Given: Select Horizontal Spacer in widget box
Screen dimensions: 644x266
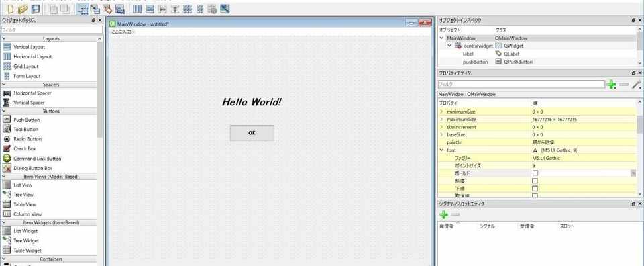Looking at the screenshot, I should click(x=32, y=93).
